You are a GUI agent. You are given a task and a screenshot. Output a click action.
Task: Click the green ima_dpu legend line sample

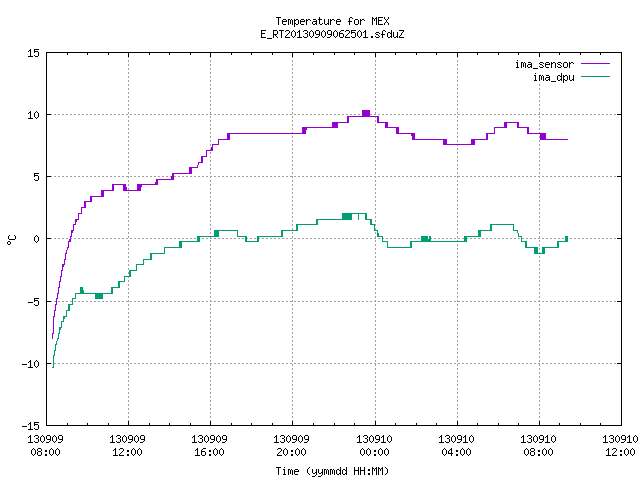pos(595,76)
